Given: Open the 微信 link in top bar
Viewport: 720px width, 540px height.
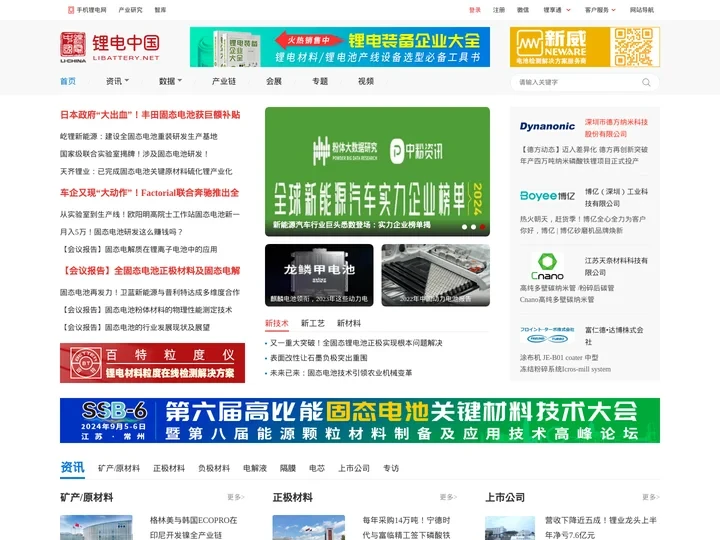Looking at the screenshot, I should click(x=523, y=10).
